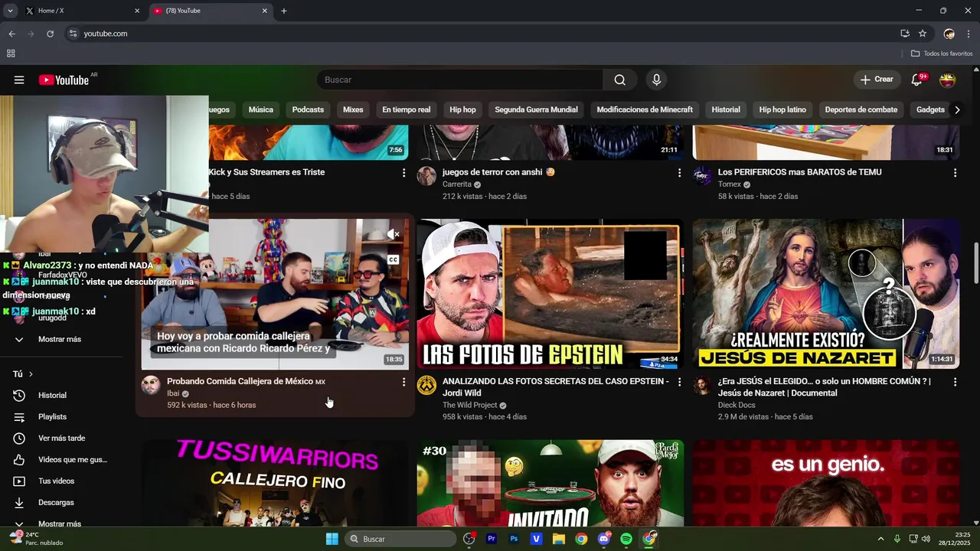This screenshot has height=551, width=980.
Task: Select the Mixes chip
Action: (x=353, y=109)
